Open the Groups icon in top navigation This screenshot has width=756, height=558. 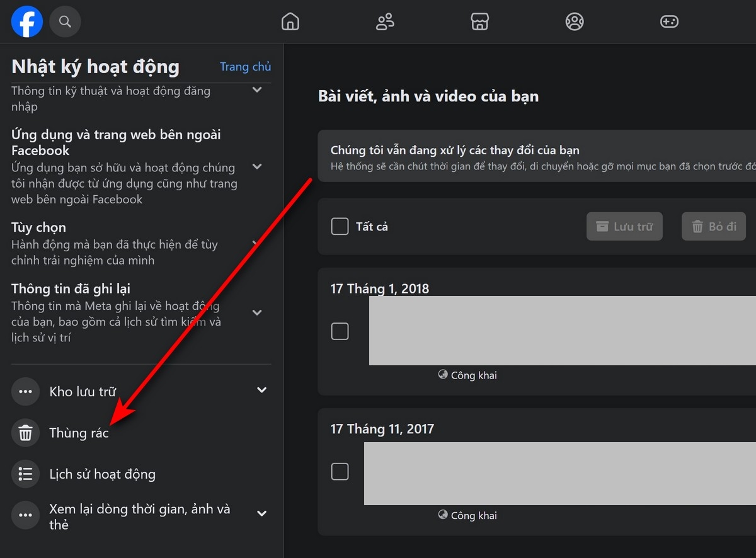pos(575,21)
